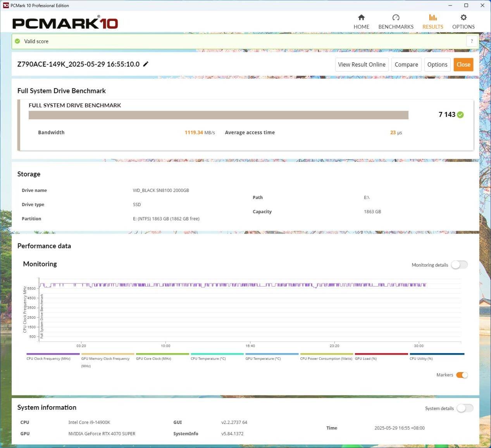Open the Options gear icon

point(463,17)
